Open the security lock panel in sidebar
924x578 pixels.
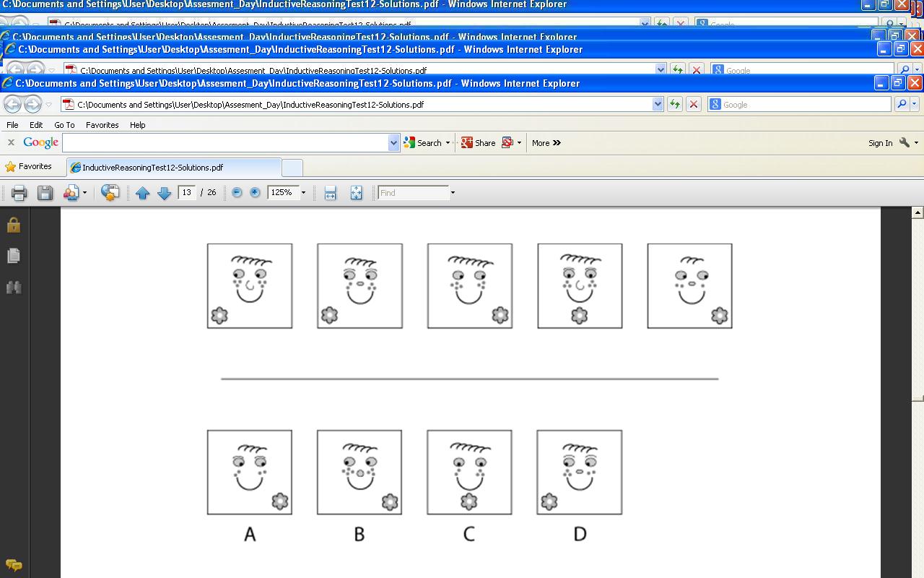[x=13, y=225]
